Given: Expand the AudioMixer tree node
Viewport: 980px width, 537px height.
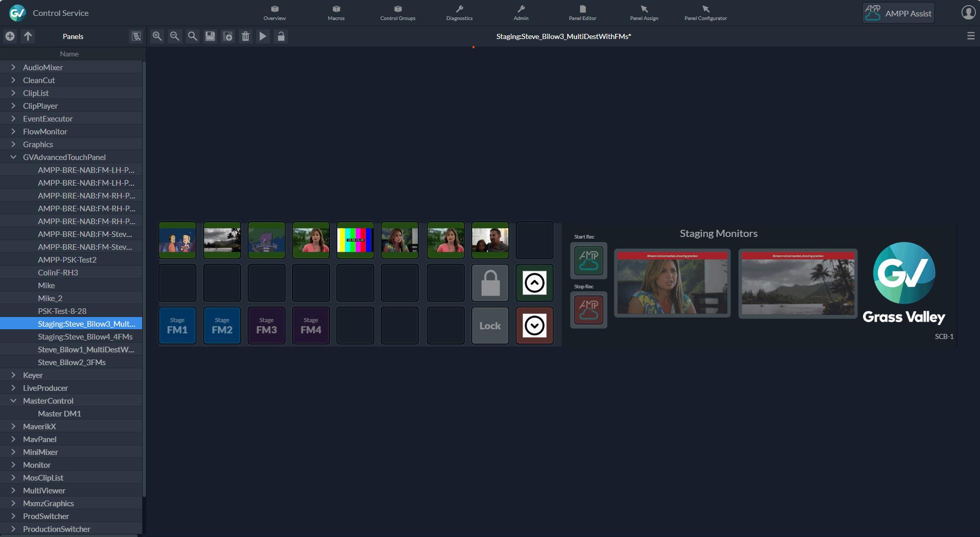Looking at the screenshot, I should 13,67.
